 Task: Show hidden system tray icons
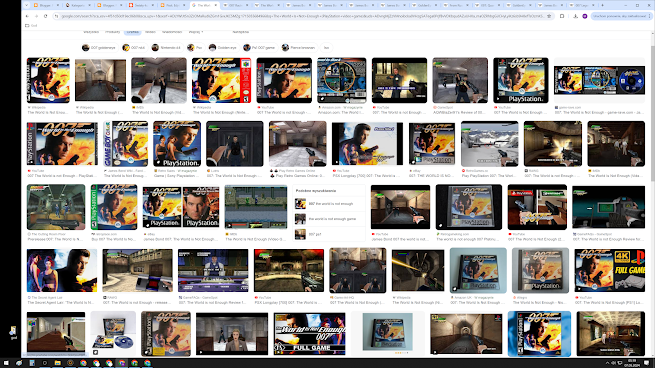[x=607, y=363]
